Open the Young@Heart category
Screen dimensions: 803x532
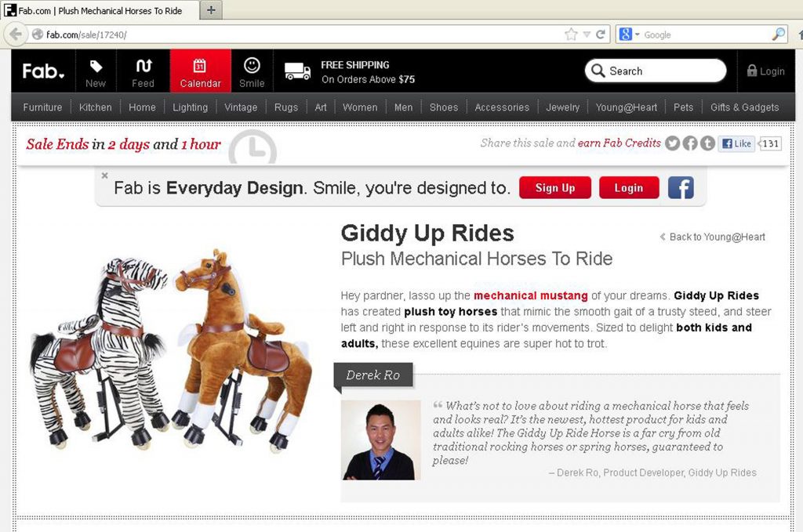pyautogui.click(x=626, y=107)
